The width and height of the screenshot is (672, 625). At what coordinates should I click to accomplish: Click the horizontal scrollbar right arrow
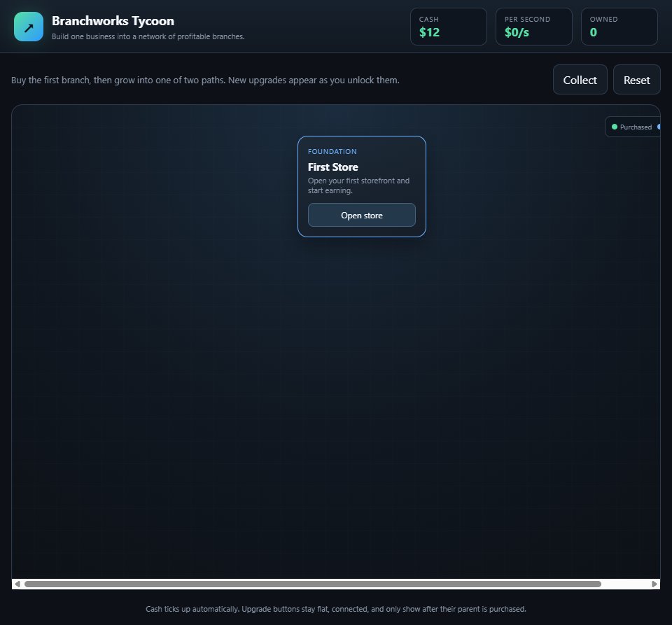[x=654, y=584]
